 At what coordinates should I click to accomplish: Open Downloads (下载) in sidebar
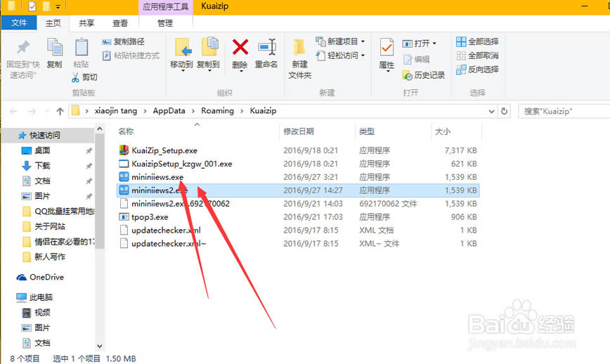pyautogui.click(x=42, y=166)
